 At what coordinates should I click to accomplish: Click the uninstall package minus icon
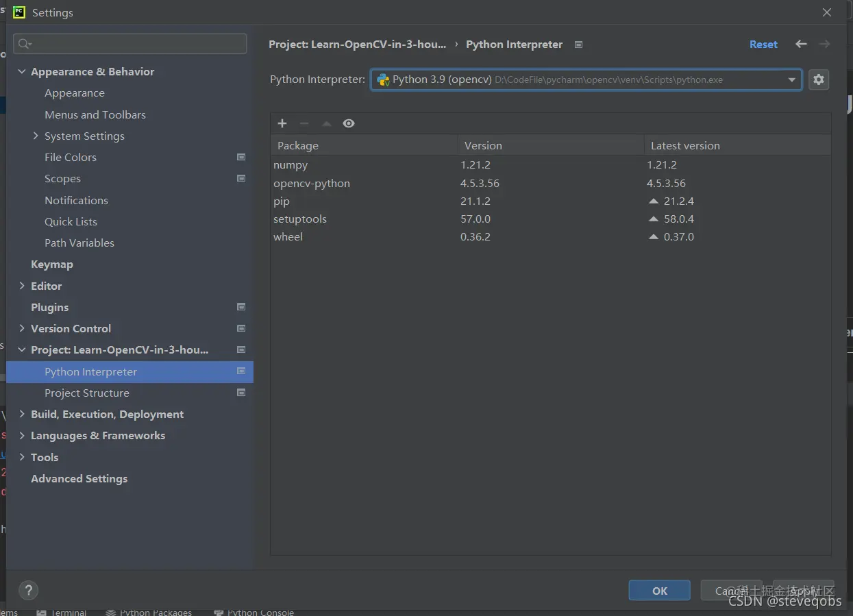point(304,123)
